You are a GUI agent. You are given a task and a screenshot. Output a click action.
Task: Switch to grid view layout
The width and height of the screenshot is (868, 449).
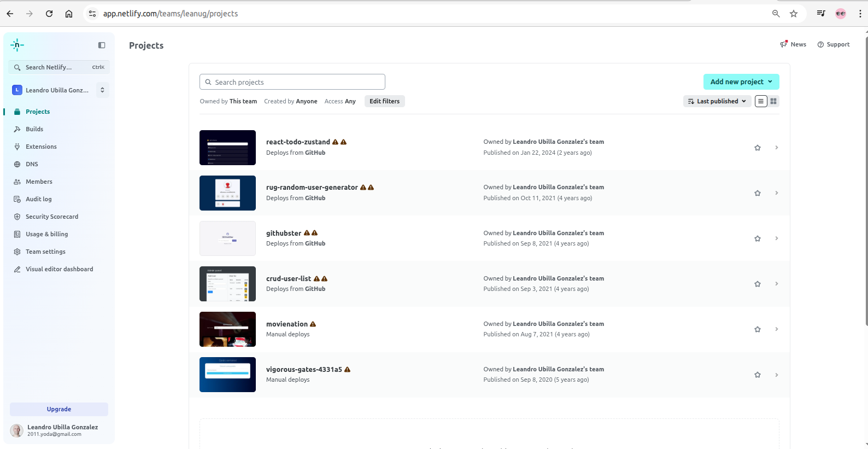coord(773,101)
